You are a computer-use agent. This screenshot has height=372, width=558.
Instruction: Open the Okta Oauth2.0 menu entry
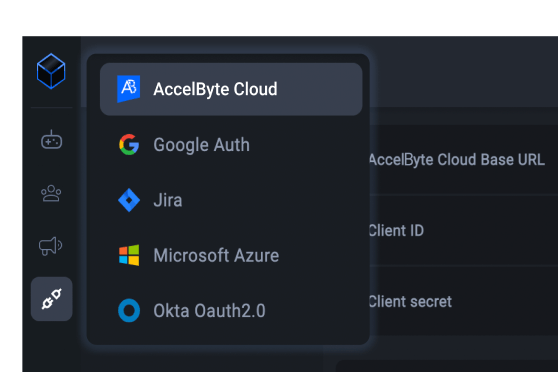[231, 310]
